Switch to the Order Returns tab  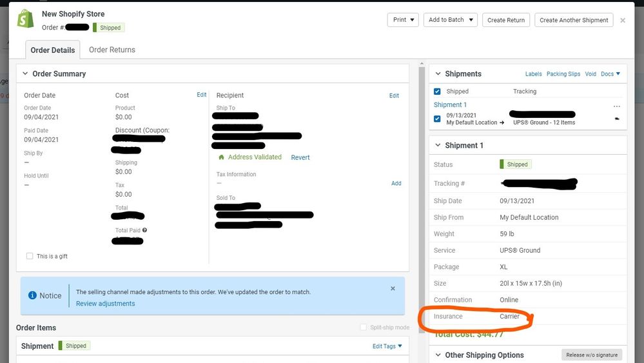pyautogui.click(x=112, y=50)
